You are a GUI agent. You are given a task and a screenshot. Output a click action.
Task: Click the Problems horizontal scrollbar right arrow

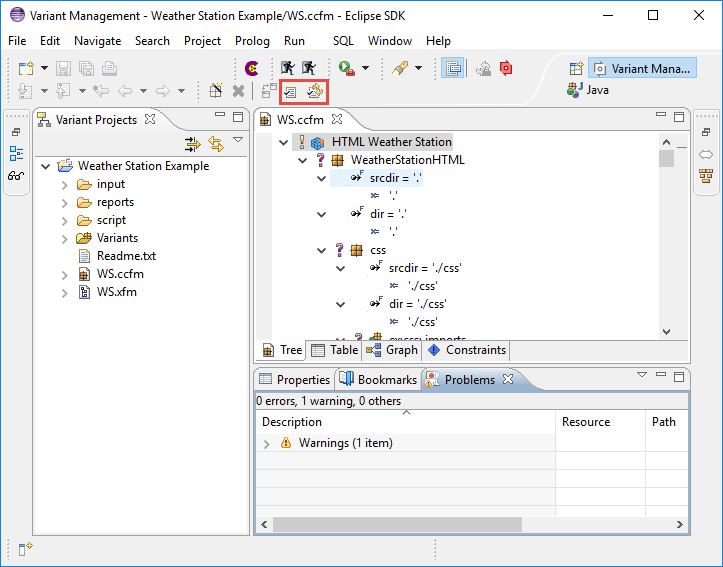tap(680, 524)
